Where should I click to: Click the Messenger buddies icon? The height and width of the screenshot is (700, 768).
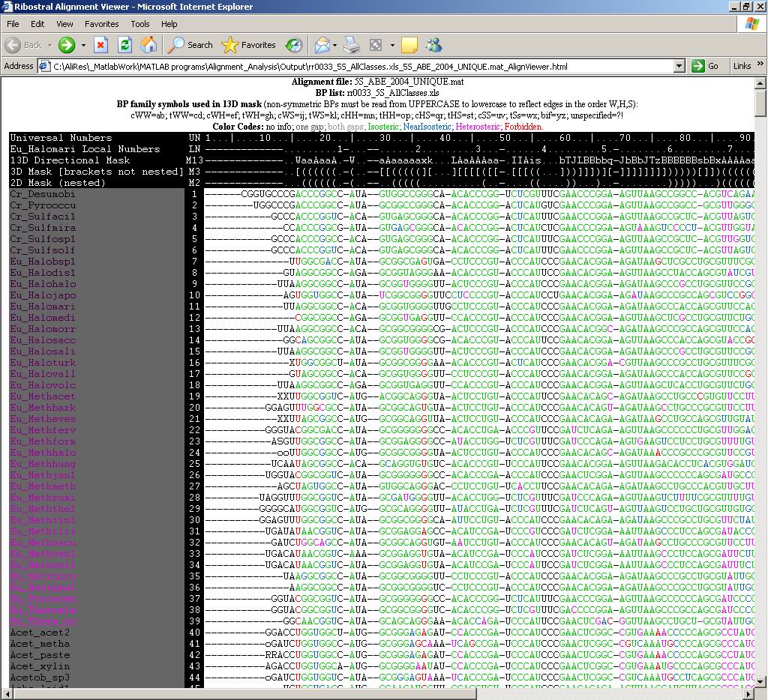434,45
